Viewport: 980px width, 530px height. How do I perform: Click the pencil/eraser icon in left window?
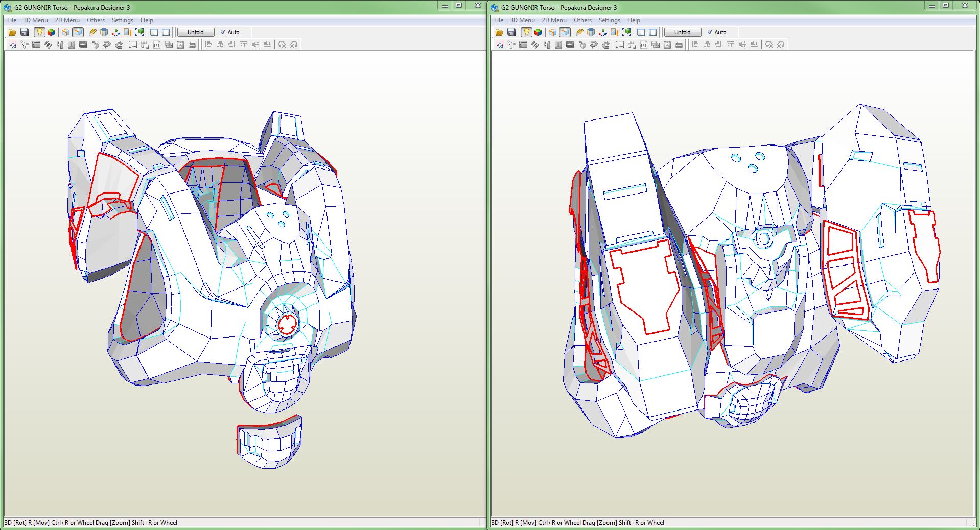[92, 32]
